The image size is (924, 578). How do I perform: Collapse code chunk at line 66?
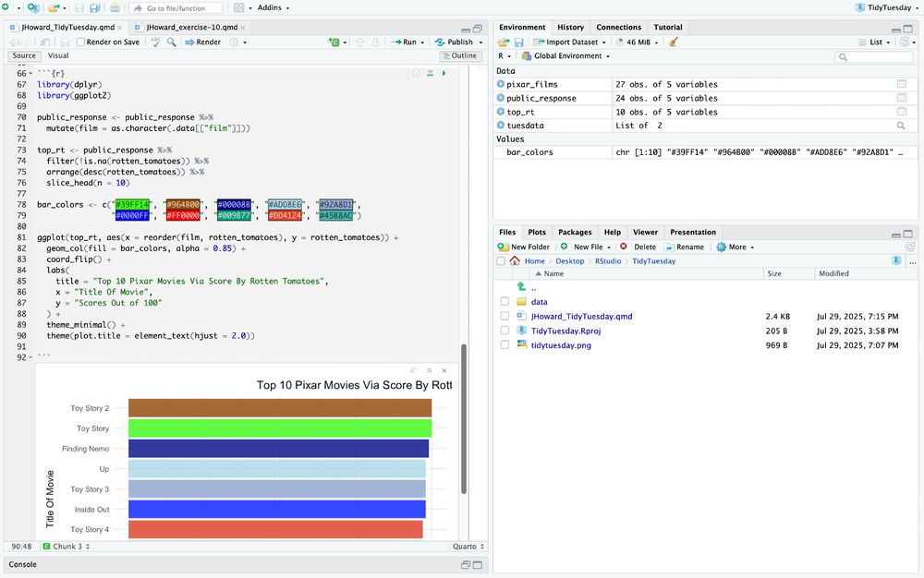click(x=30, y=74)
